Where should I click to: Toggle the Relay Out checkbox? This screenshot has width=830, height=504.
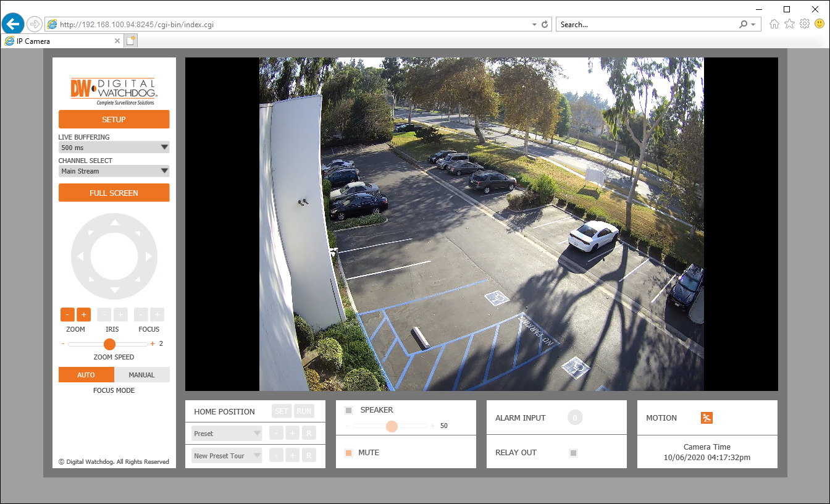(x=573, y=453)
